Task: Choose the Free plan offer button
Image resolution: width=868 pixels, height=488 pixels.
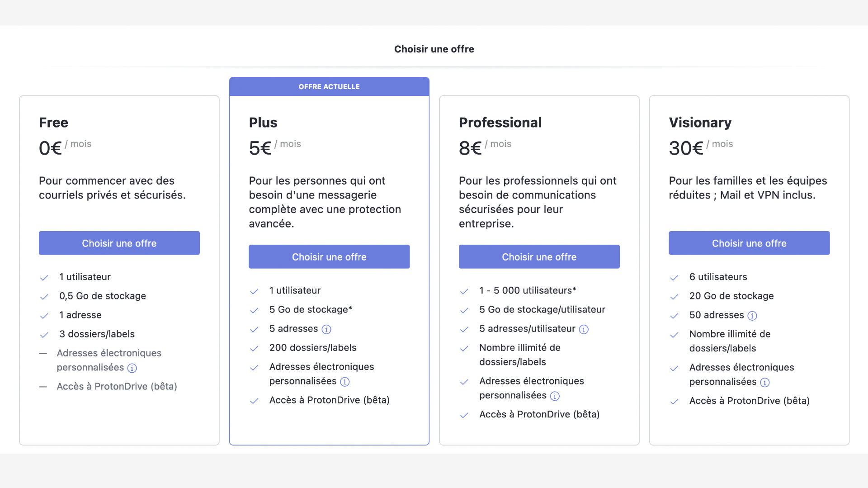Action: click(x=119, y=243)
